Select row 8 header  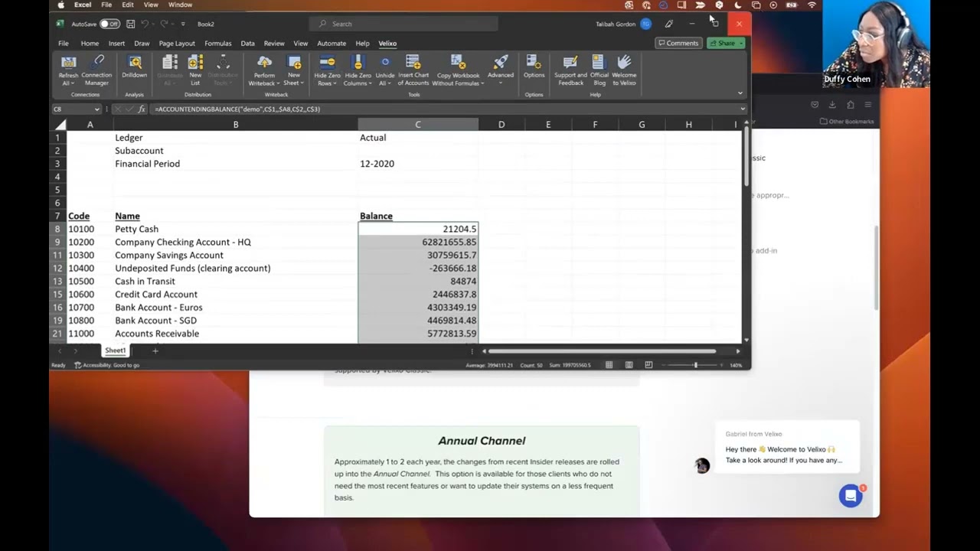tap(57, 229)
